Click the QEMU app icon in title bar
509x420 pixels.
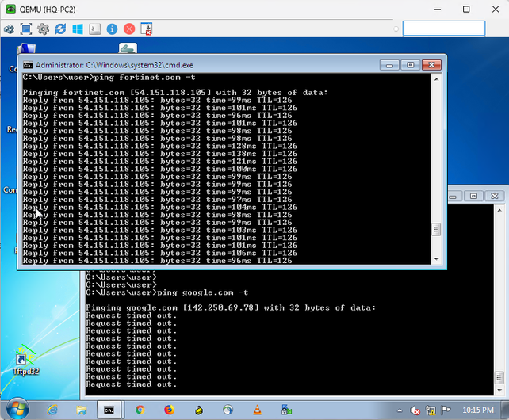coord(11,9)
